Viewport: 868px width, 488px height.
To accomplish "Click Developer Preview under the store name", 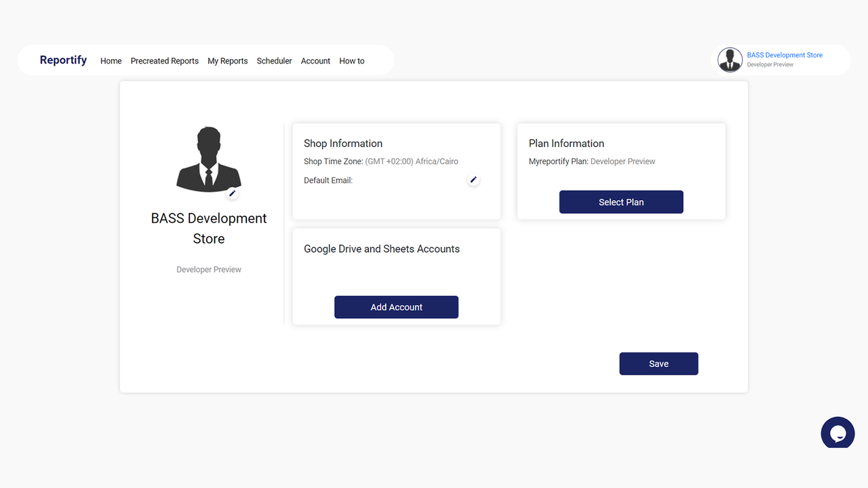I will 209,270.
